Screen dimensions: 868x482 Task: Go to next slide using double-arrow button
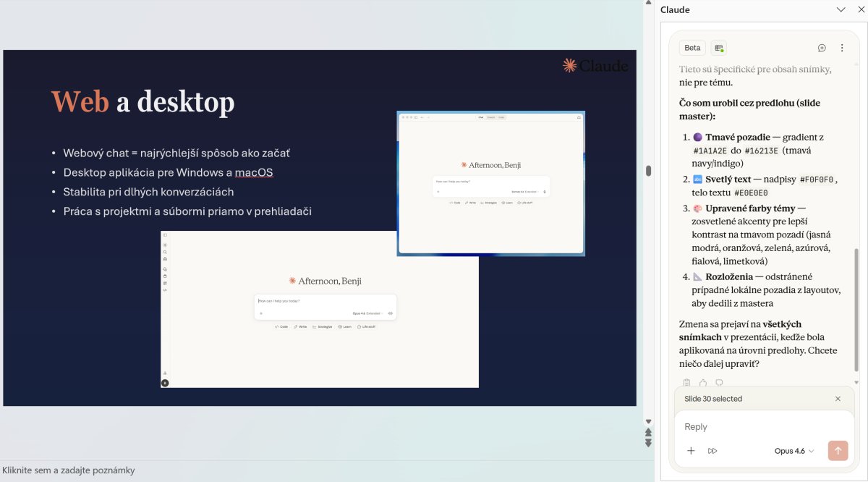point(648,443)
